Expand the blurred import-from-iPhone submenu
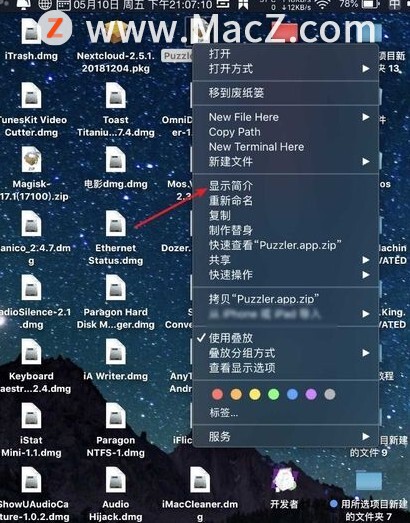410x523 pixels. click(286, 314)
